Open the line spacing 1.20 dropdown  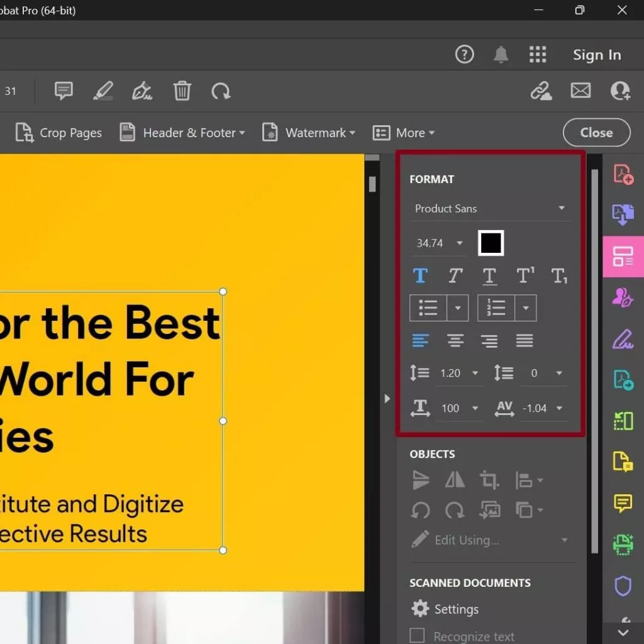click(x=475, y=373)
